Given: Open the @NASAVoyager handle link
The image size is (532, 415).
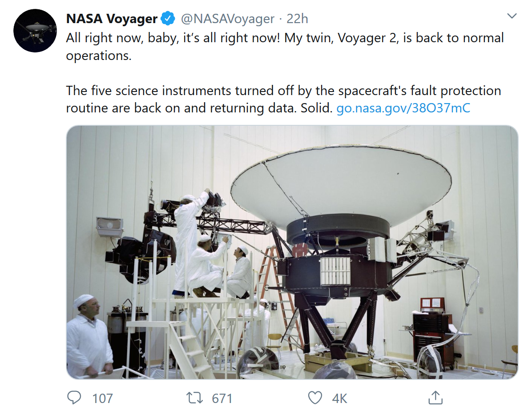Looking at the screenshot, I should [227, 19].
